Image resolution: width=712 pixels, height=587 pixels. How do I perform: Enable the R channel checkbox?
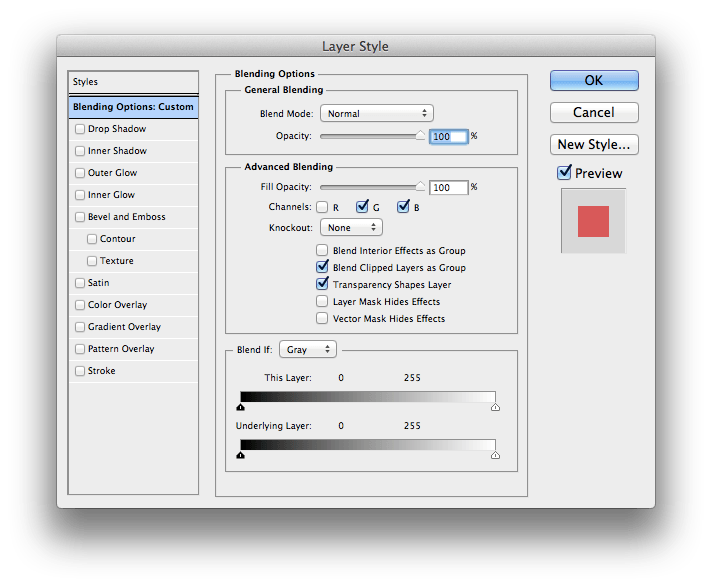322,207
